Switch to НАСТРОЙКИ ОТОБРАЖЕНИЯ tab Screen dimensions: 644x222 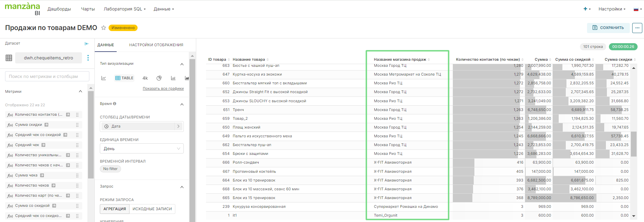point(156,45)
